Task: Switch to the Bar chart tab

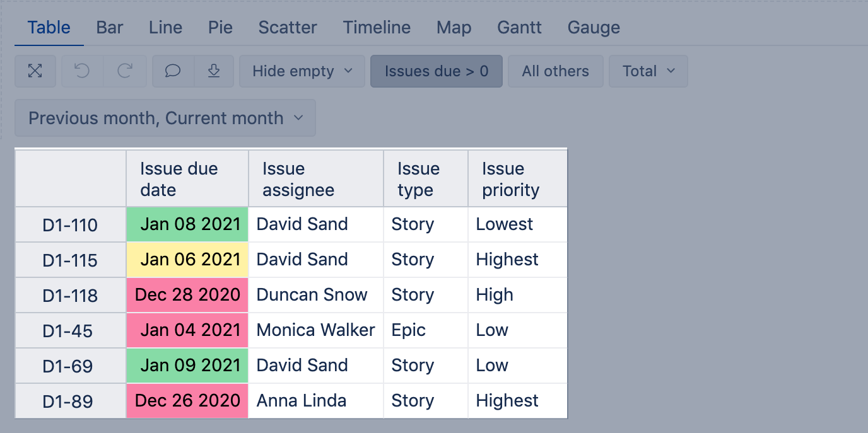Action: (x=110, y=28)
